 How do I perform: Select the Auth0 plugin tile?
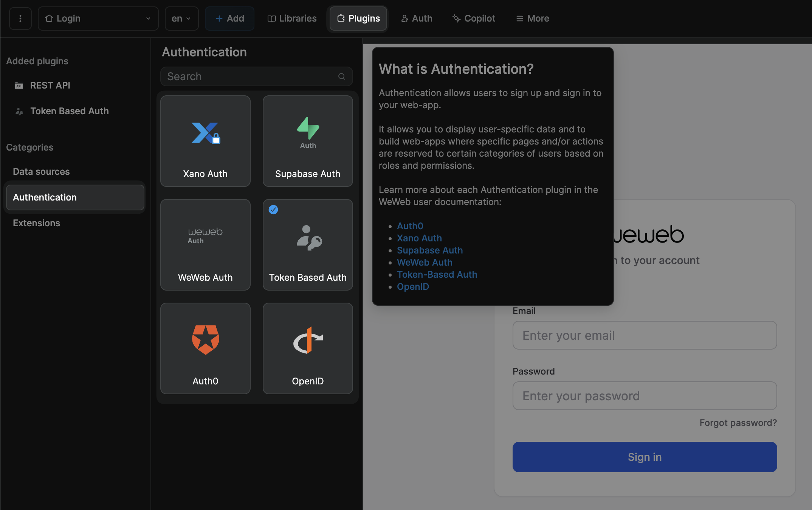(205, 348)
